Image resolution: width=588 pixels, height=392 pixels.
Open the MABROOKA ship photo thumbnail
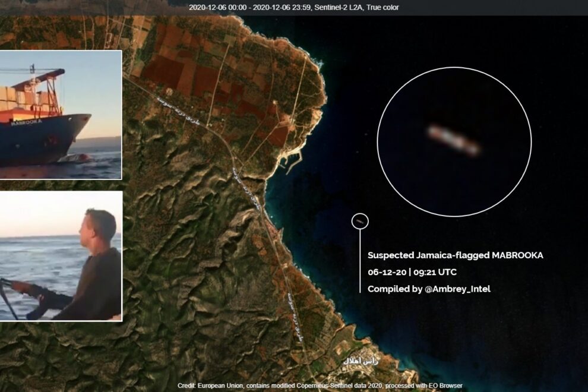point(61,115)
